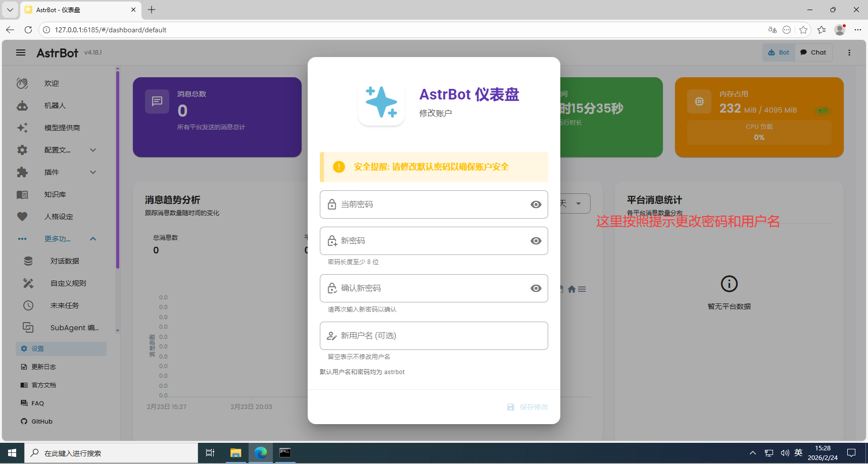Open 官方文档 sidebar item
868x464 pixels.
61,385
